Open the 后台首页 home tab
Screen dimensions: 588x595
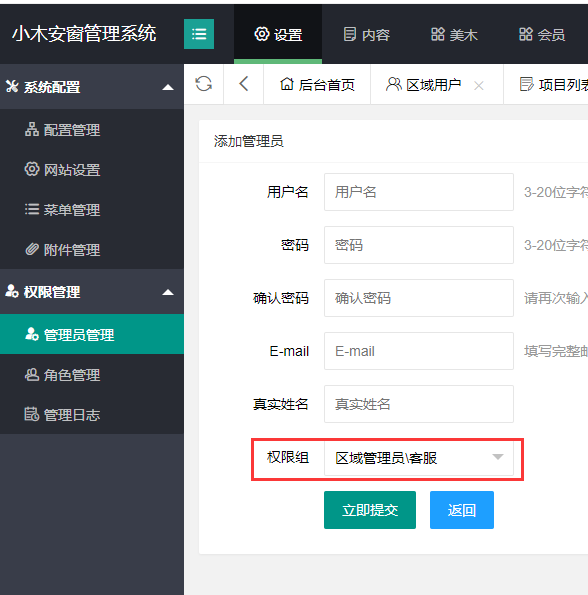(x=317, y=84)
